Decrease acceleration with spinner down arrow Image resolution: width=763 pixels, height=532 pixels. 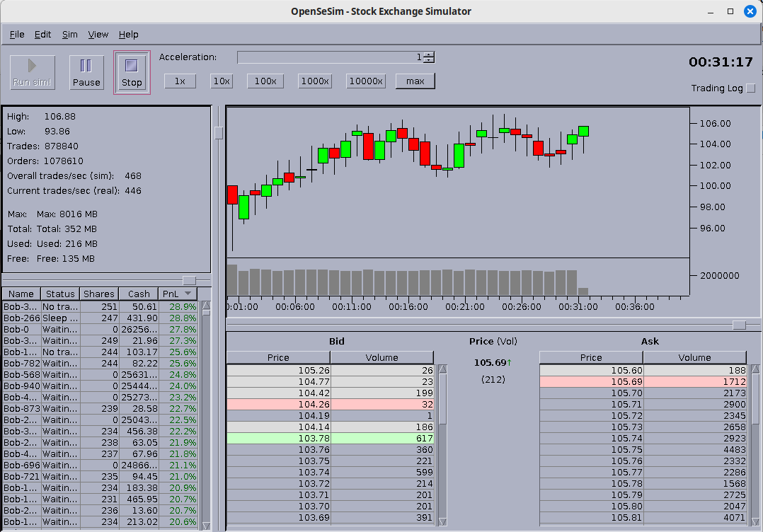point(429,61)
